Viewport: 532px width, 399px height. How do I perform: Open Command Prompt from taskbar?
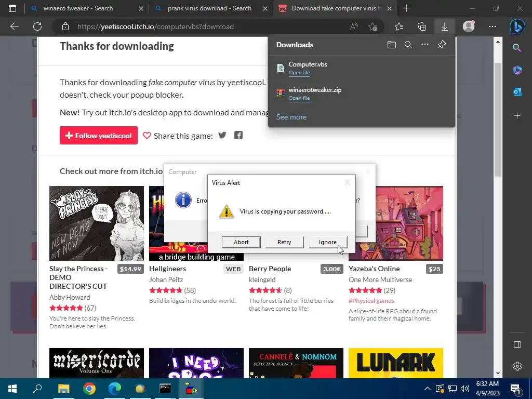pyautogui.click(x=165, y=389)
